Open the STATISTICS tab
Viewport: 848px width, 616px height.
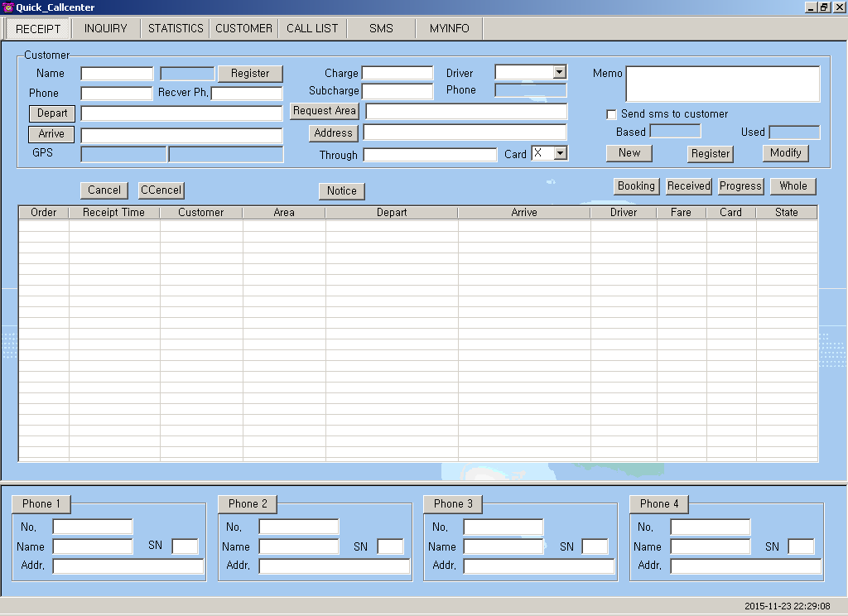click(x=176, y=28)
